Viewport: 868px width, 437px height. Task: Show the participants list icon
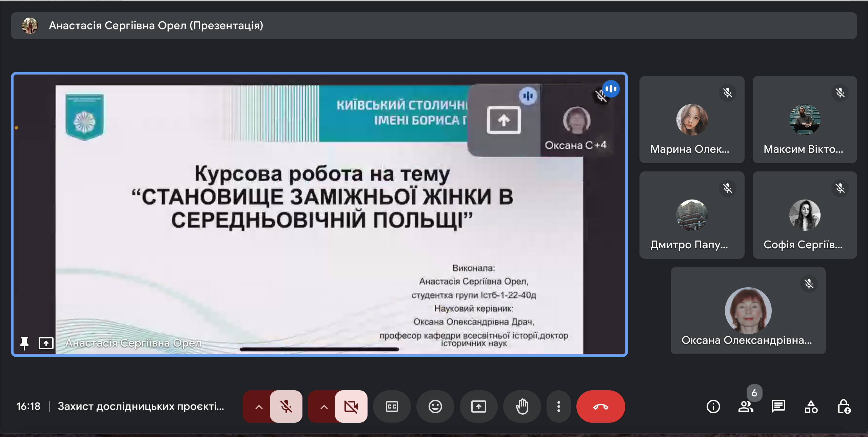tap(746, 407)
